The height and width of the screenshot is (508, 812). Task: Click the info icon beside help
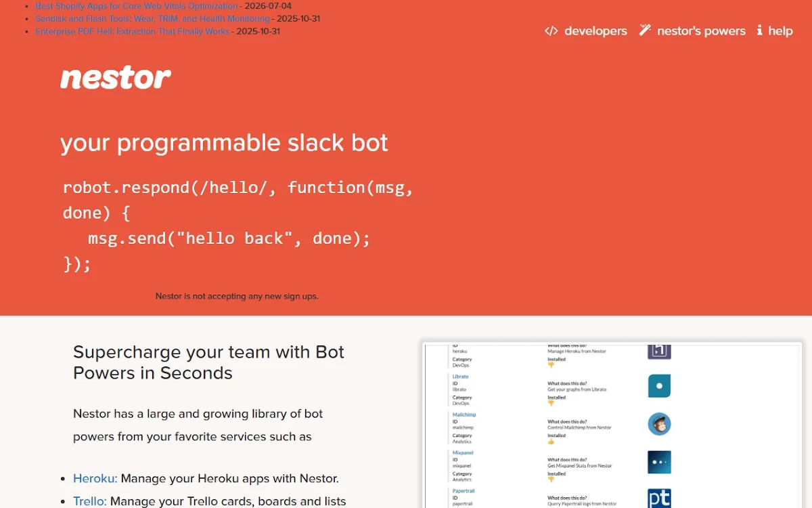coord(759,30)
